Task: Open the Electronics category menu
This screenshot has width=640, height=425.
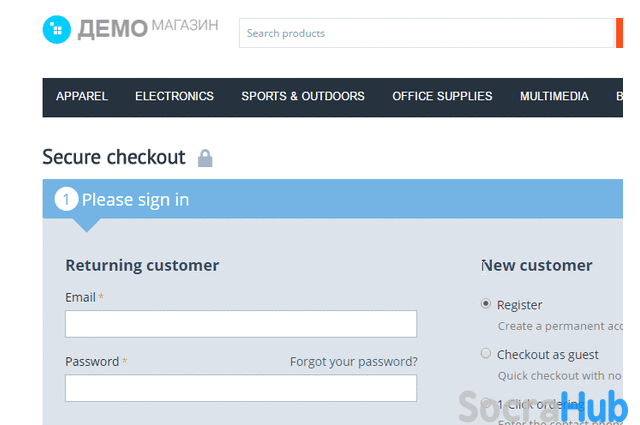Action: pos(174,96)
